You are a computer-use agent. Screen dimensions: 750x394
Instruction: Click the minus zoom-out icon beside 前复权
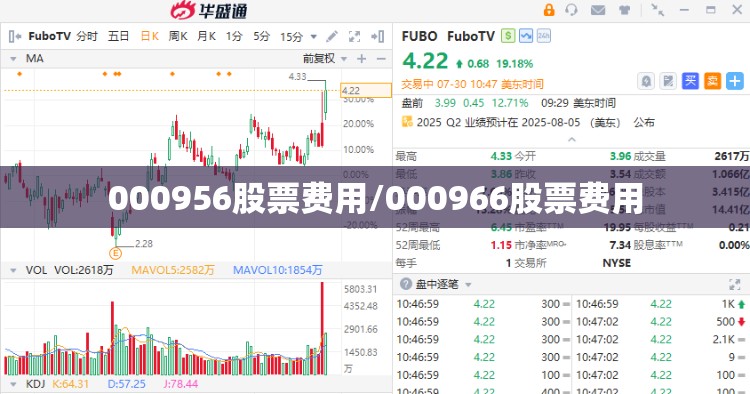[x=381, y=59]
